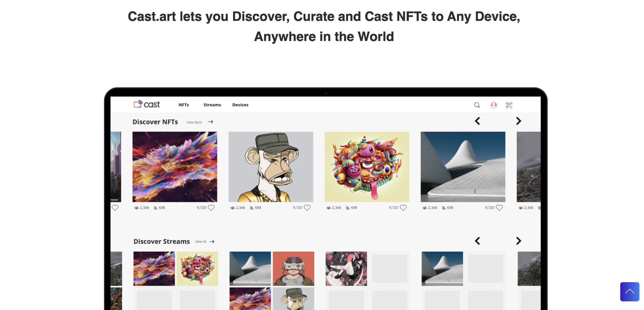Like the colorful abstract explosion NFT
This screenshot has width=644, height=310.
pyautogui.click(x=211, y=208)
